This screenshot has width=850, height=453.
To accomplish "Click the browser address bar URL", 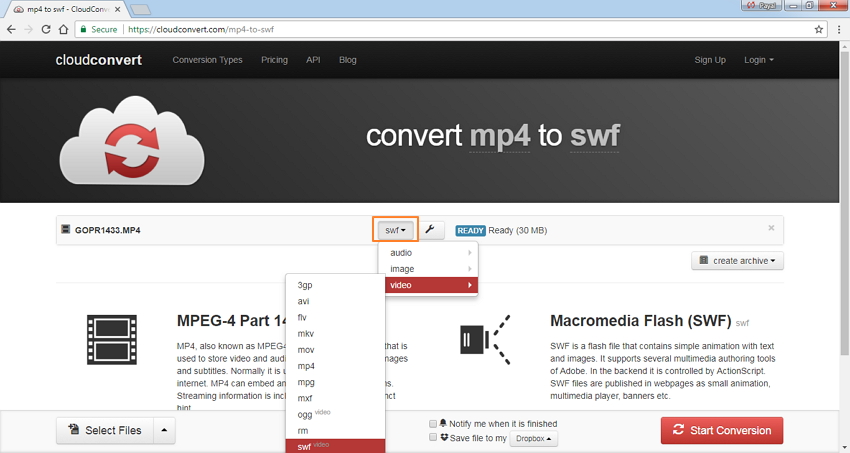I will click(201, 29).
